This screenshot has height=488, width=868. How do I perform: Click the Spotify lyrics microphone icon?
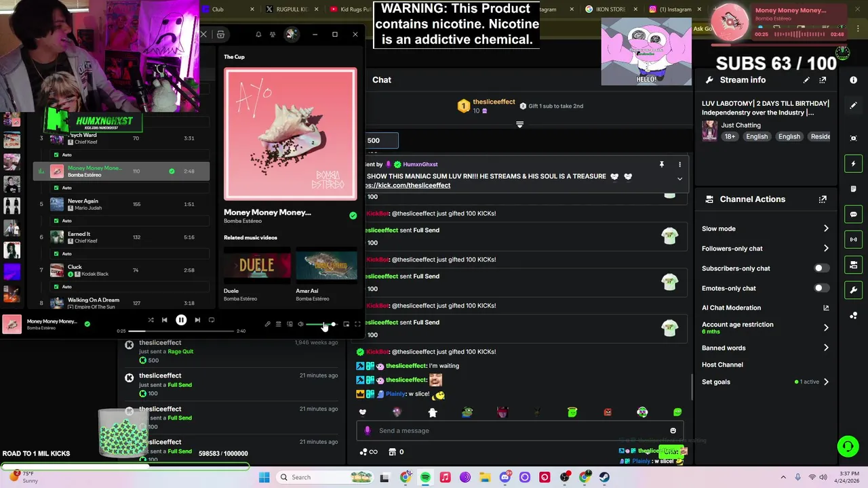pyautogui.click(x=267, y=324)
